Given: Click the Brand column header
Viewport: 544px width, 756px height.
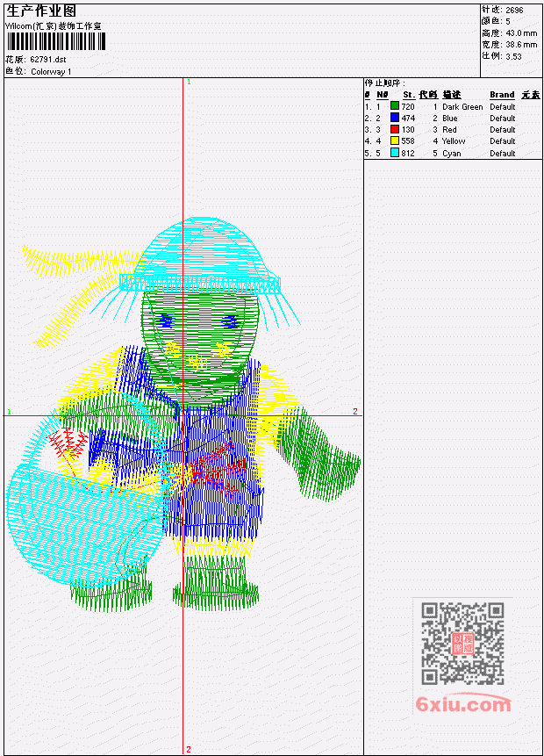Looking at the screenshot, I should [502, 95].
